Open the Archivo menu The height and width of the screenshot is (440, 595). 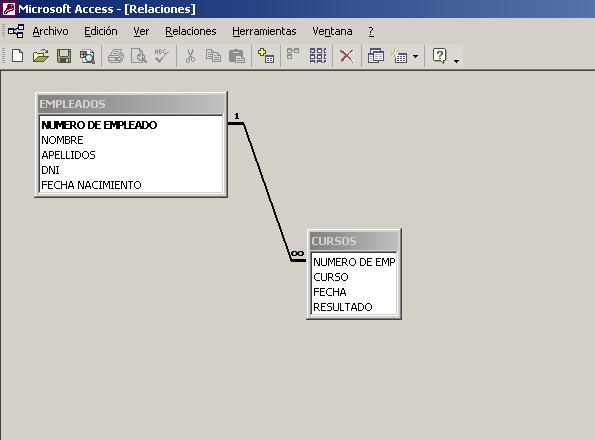tap(50, 31)
